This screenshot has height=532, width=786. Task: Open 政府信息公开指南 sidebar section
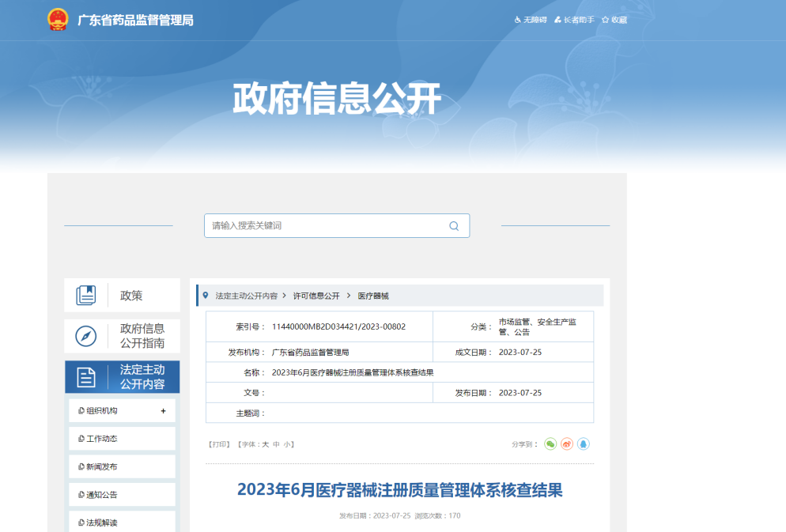click(x=123, y=336)
